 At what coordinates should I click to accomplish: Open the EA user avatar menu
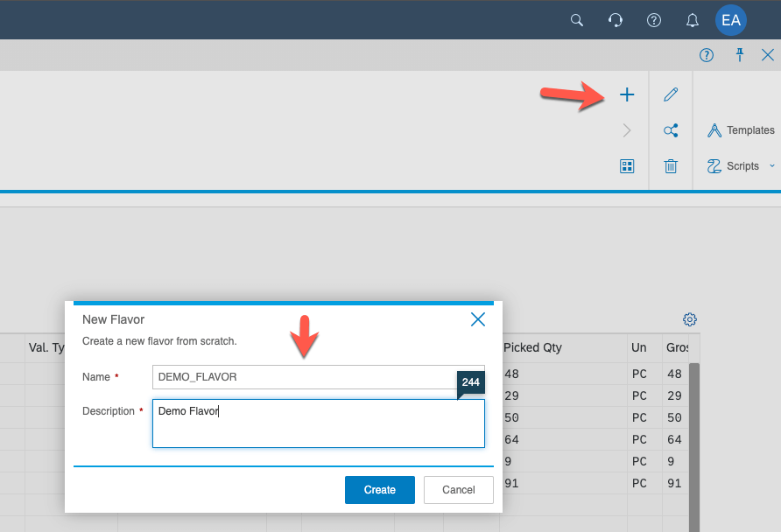[x=731, y=20]
